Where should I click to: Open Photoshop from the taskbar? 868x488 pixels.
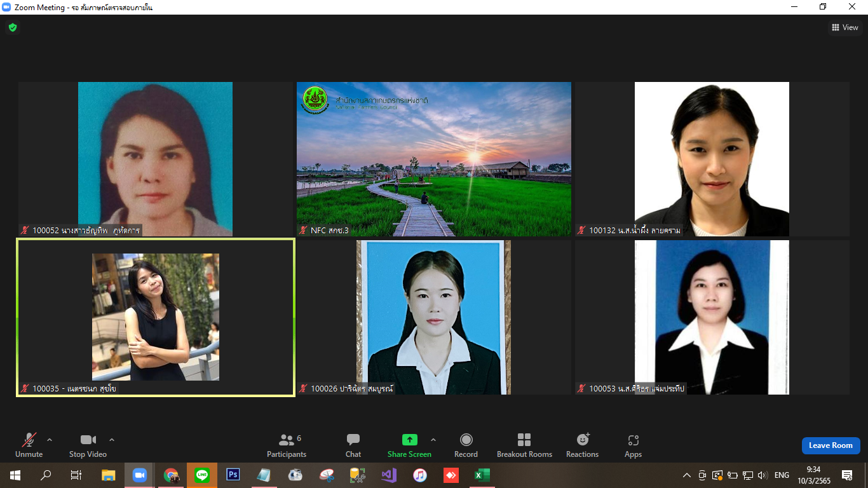click(233, 475)
